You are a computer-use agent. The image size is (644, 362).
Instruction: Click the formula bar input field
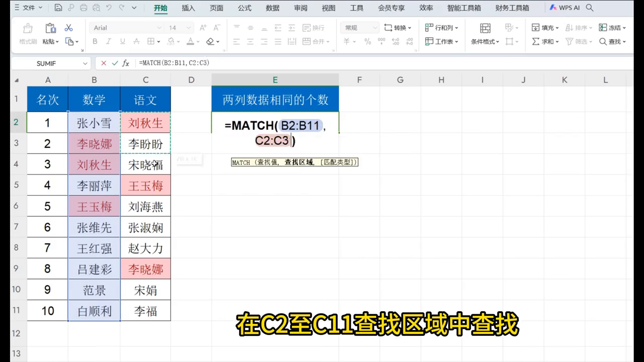click(385, 63)
